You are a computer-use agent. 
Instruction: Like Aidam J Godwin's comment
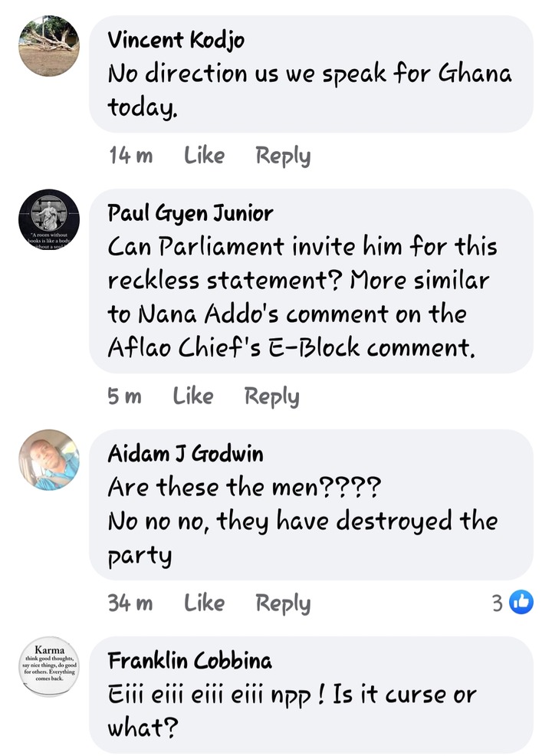pos(204,603)
